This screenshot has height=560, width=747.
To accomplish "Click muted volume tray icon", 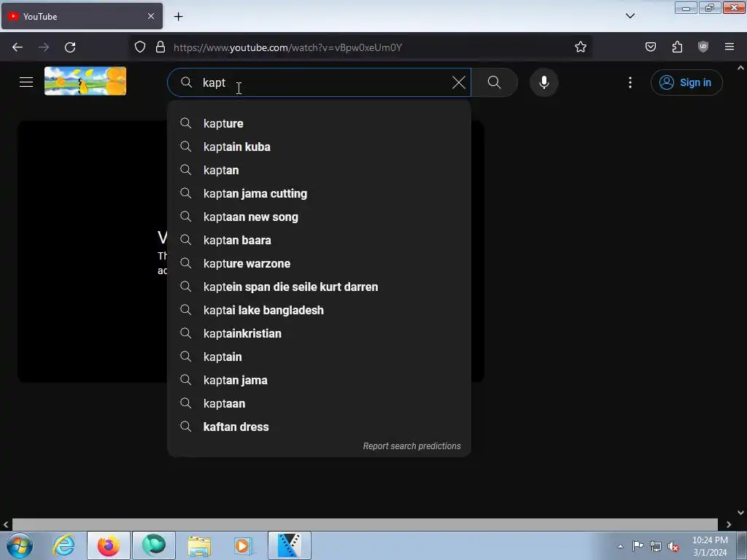I will tap(673, 546).
